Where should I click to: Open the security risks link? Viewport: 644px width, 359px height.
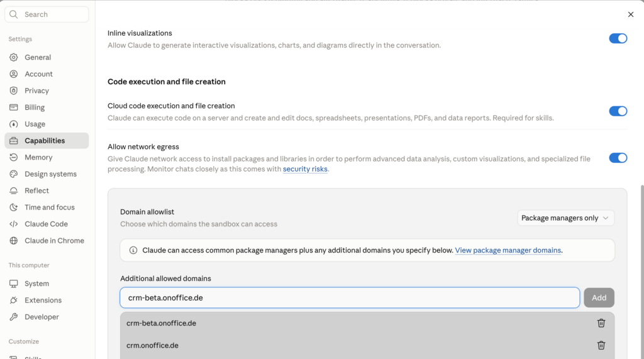coord(305,169)
